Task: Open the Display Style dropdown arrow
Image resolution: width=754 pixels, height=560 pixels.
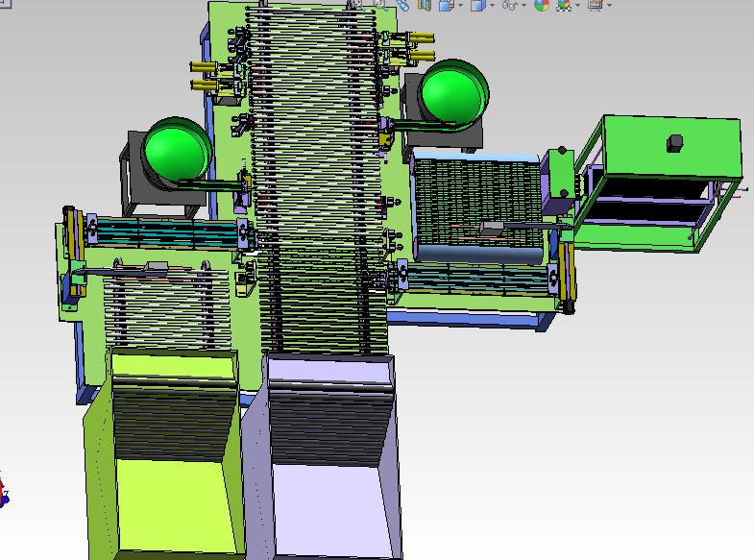Action: pos(492,5)
